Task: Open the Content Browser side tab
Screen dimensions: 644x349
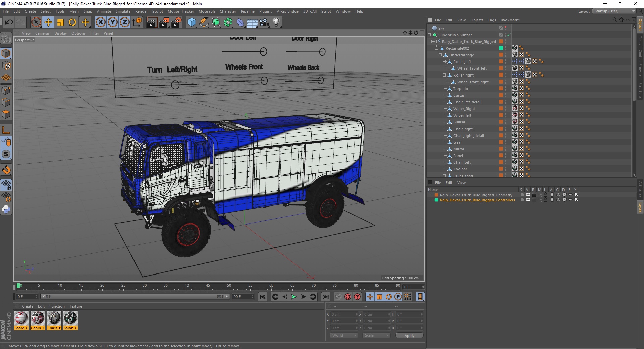Action: pyautogui.click(x=640, y=63)
